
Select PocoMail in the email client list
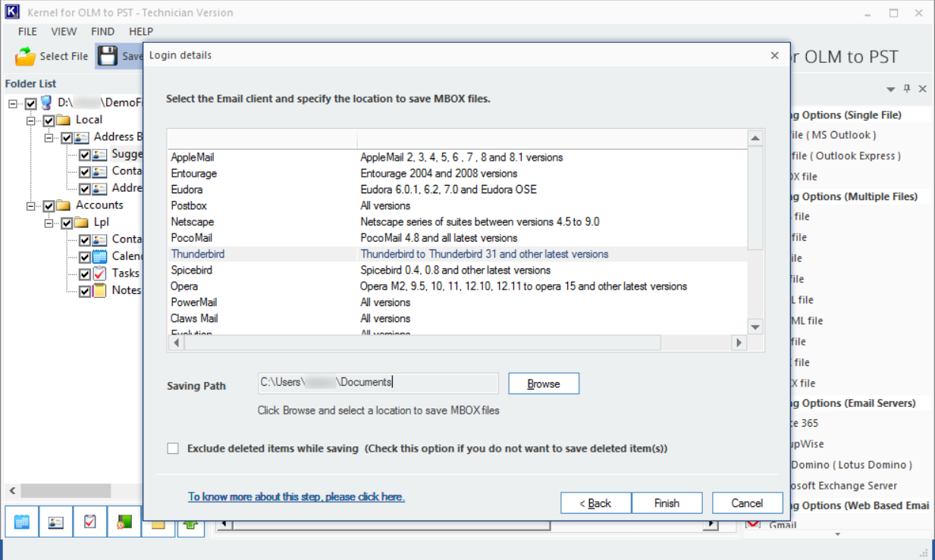pyautogui.click(x=457, y=238)
